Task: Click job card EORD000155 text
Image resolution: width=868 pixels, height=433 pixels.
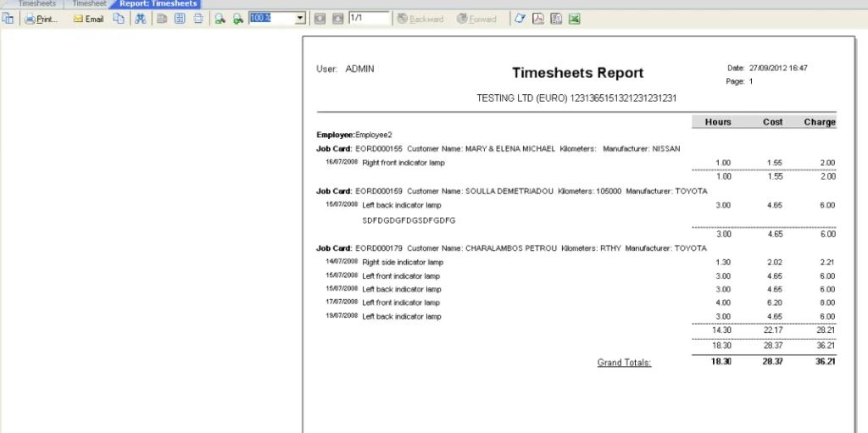Action: tap(379, 148)
